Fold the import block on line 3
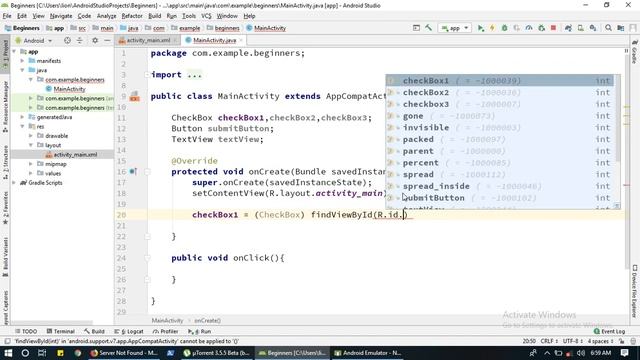The image size is (640, 360). coord(147,75)
